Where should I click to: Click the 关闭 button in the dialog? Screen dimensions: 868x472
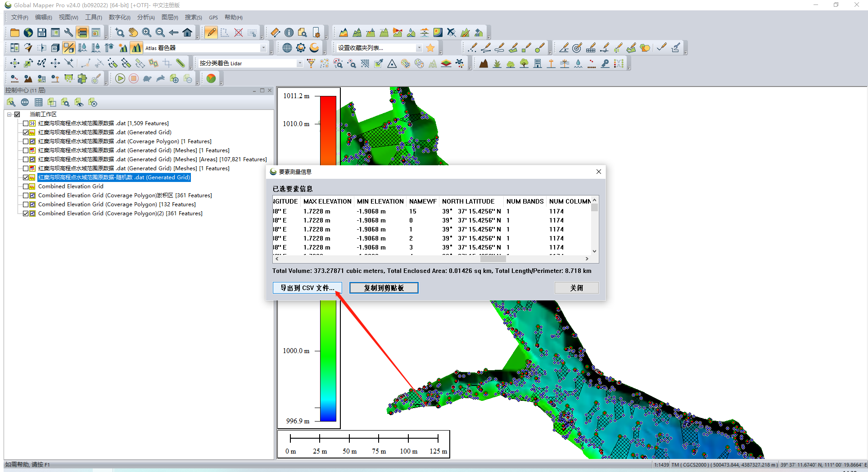[x=577, y=288]
